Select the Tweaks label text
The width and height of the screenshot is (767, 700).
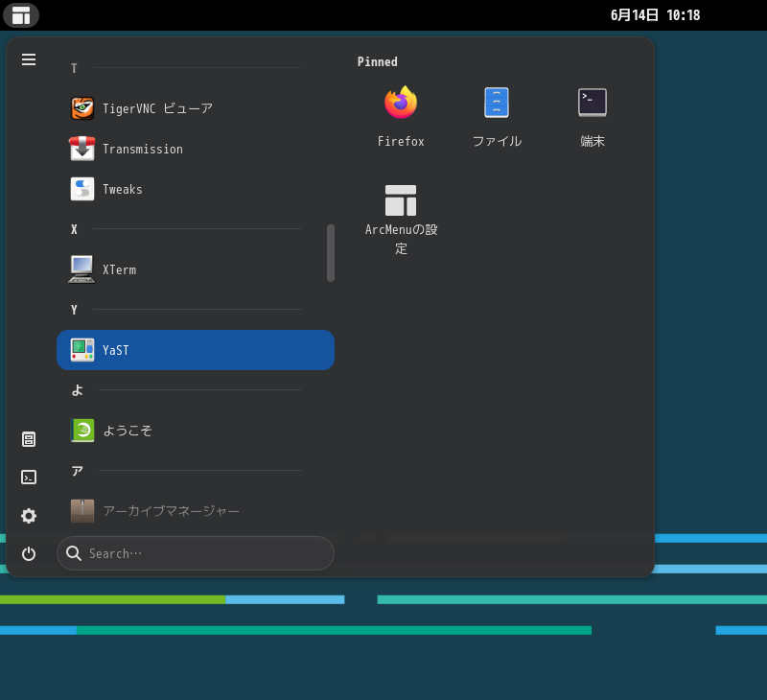coord(123,189)
